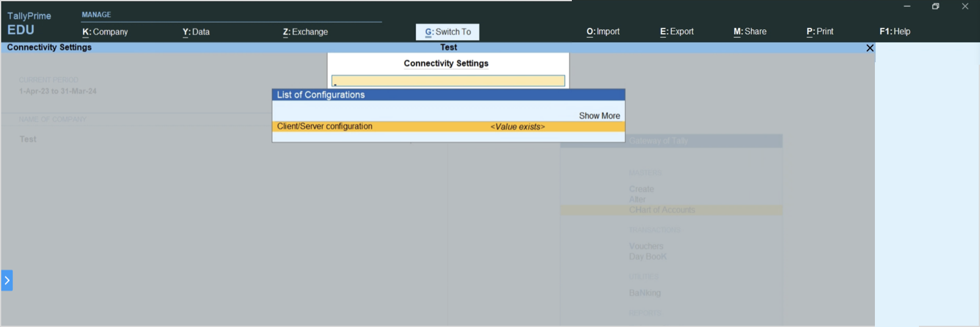Minimize the TallyPrime window
Viewport: 980px width, 327px height.
coord(907,7)
